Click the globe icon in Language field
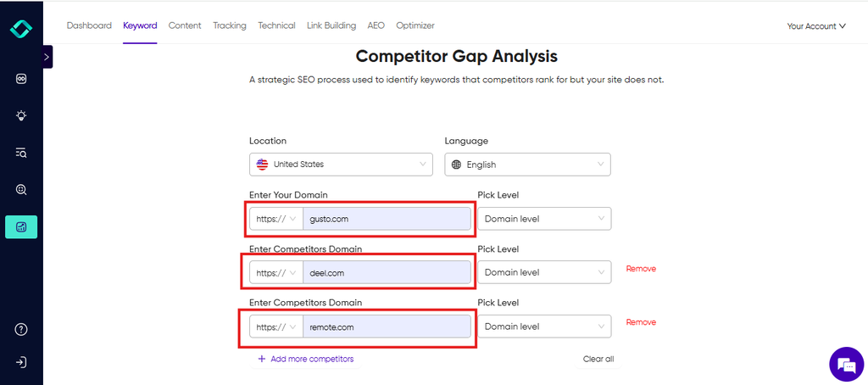868x385 pixels. [x=456, y=165]
